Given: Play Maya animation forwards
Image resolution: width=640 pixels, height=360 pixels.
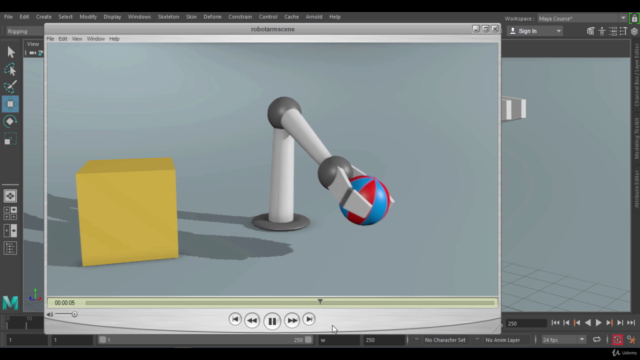Looking at the screenshot, I should [x=599, y=323].
